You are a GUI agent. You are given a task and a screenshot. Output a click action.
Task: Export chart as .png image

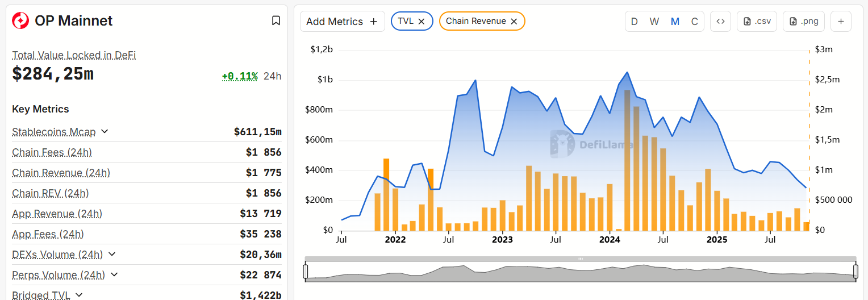(x=803, y=22)
